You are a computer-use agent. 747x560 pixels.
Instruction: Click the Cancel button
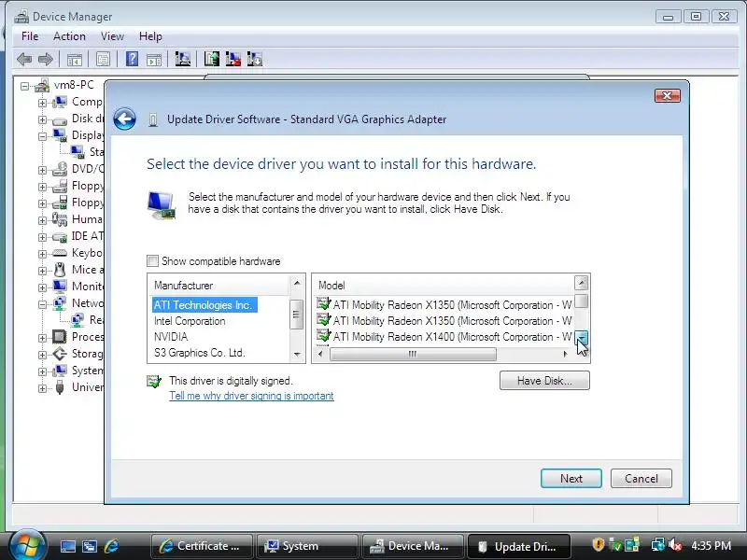click(641, 479)
